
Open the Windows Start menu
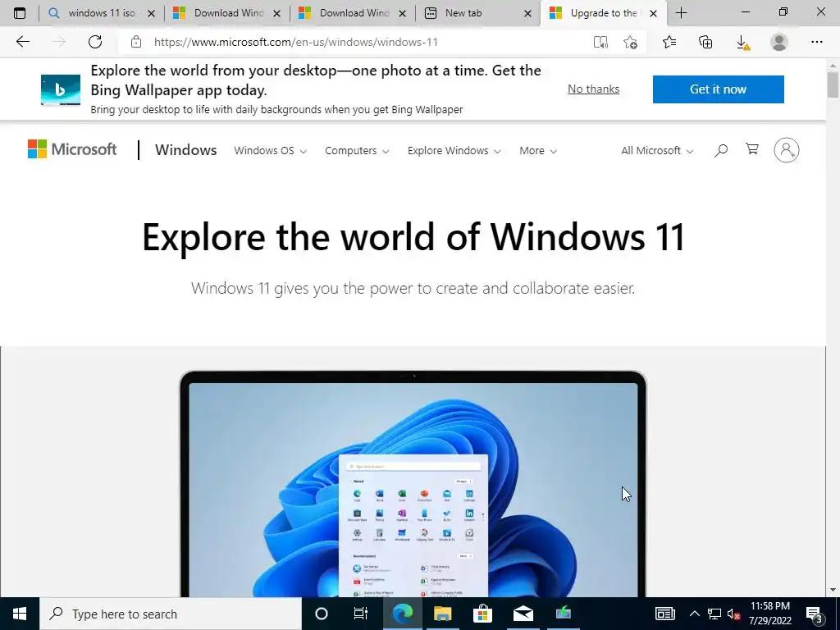pyautogui.click(x=20, y=614)
